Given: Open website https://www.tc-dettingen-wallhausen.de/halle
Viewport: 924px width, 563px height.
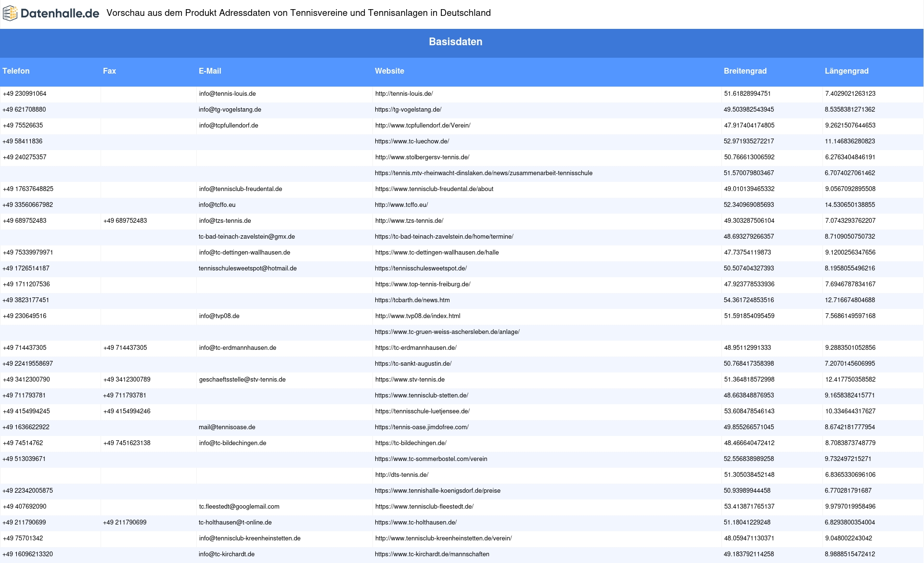Looking at the screenshot, I should (437, 253).
